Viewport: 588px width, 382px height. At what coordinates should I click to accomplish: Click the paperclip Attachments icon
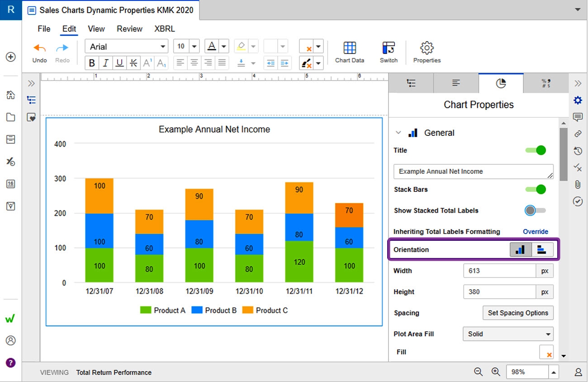[578, 184]
